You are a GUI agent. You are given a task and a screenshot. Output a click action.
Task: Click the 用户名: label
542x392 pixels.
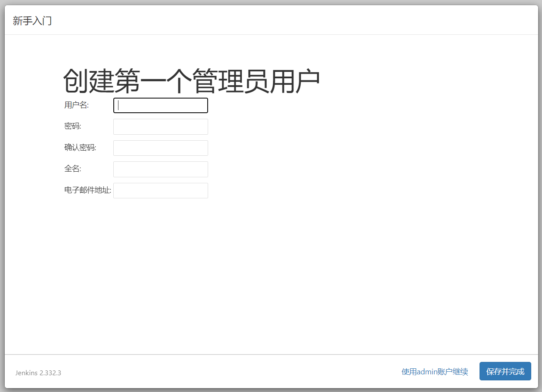76,105
